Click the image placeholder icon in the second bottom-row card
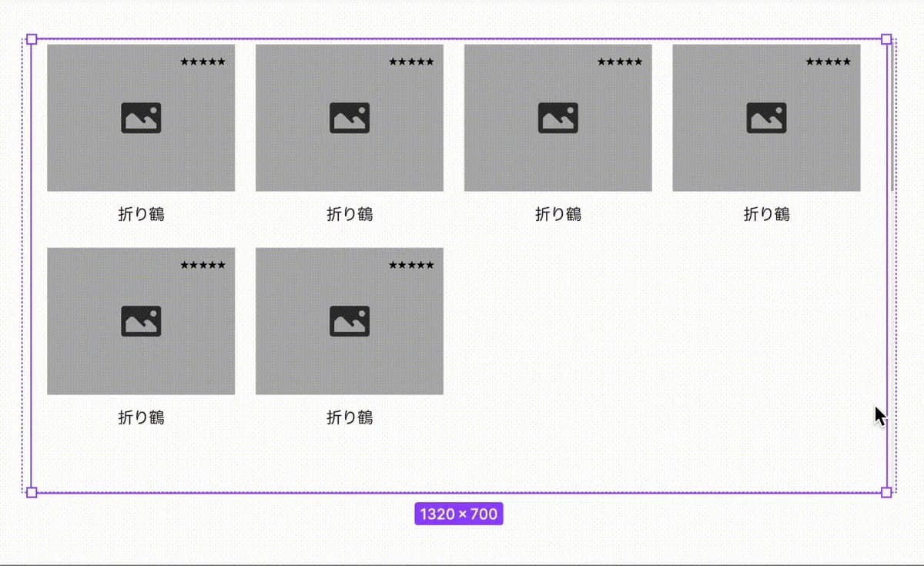This screenshot has width=924, height=566. coord(350,321)
